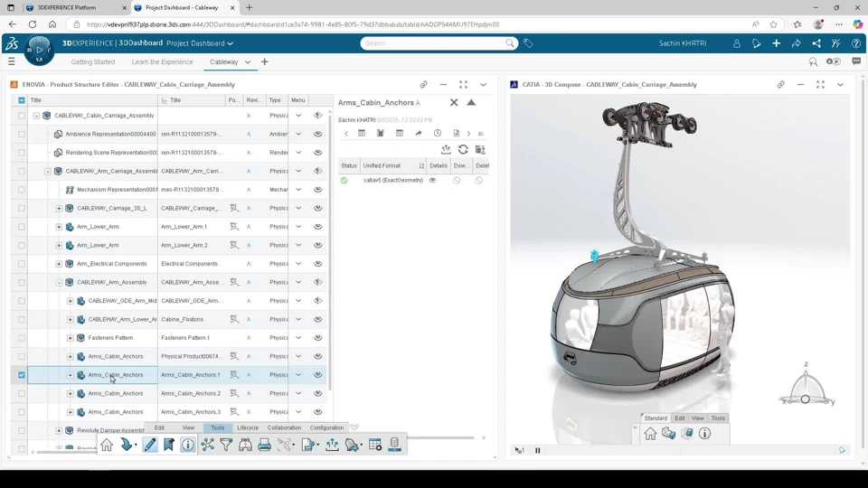Open the Cableway tab dropdown chevron
Viewport: 868px width, 488px height.
point(248,62)
